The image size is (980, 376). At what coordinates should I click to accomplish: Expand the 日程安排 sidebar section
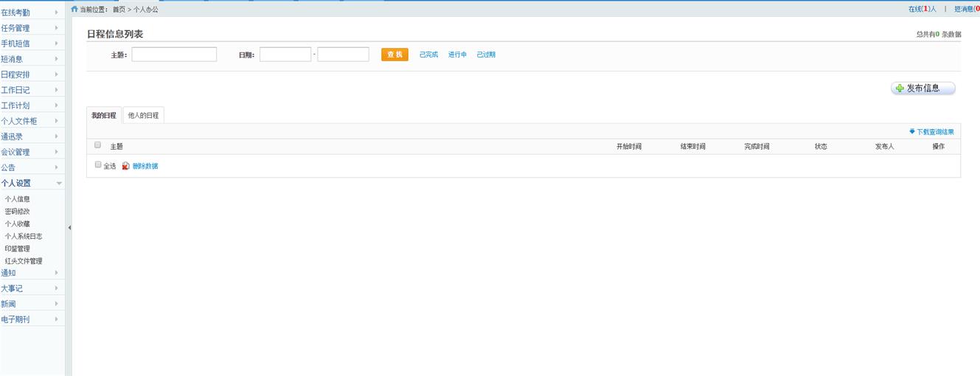click(x=32, y=74)
